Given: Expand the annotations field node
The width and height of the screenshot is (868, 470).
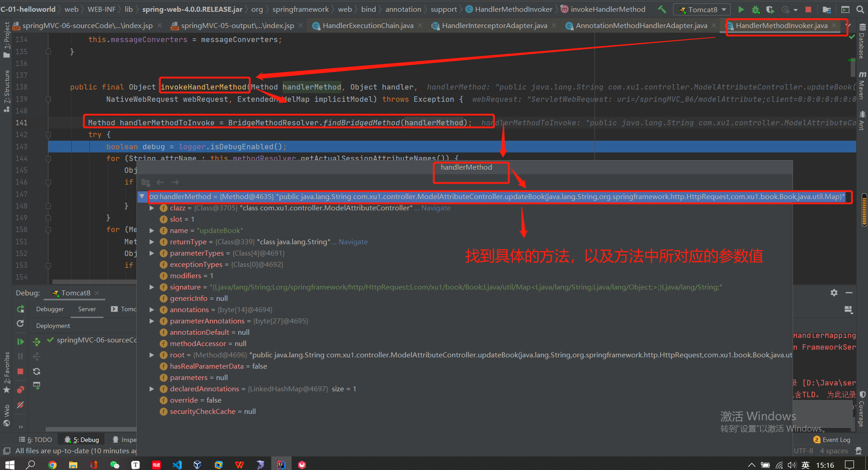Looking at the screenshot, I should [152, 310].
